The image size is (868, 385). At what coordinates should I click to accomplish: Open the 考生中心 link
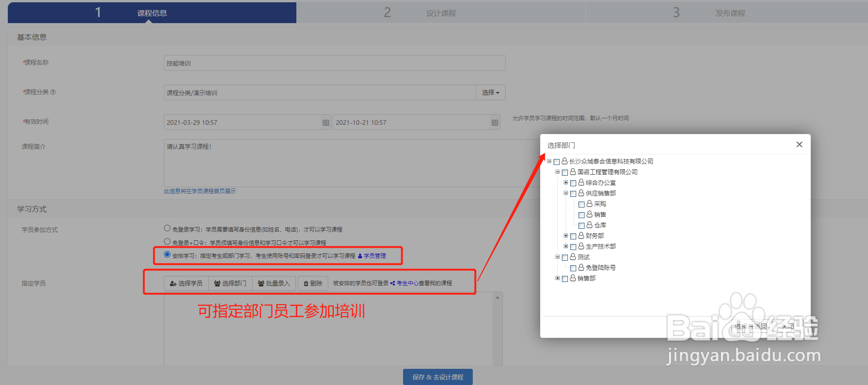point(404,283)
